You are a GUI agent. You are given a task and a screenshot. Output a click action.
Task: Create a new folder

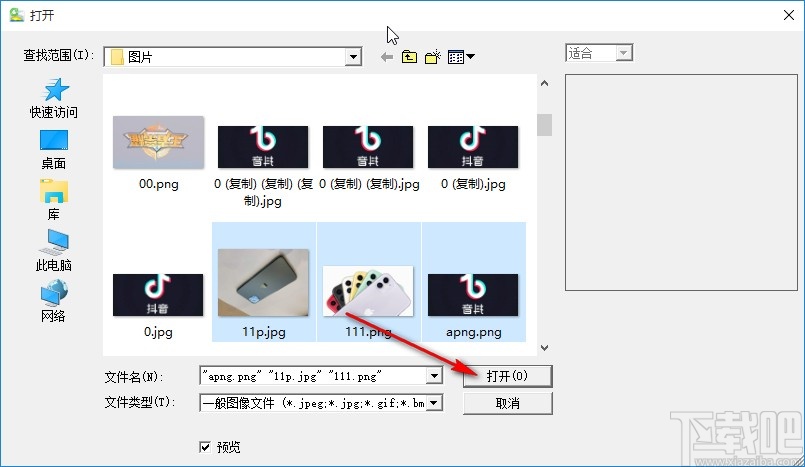click(x=433, y=56)
